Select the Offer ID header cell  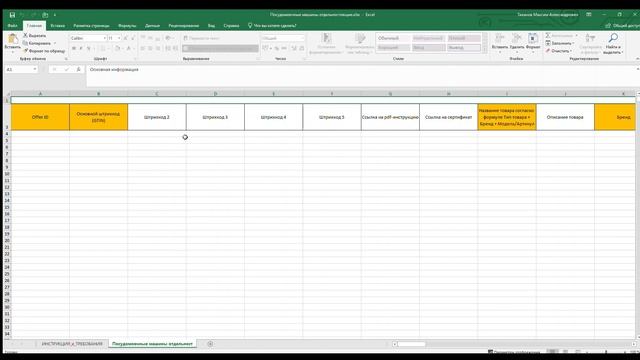40,117
